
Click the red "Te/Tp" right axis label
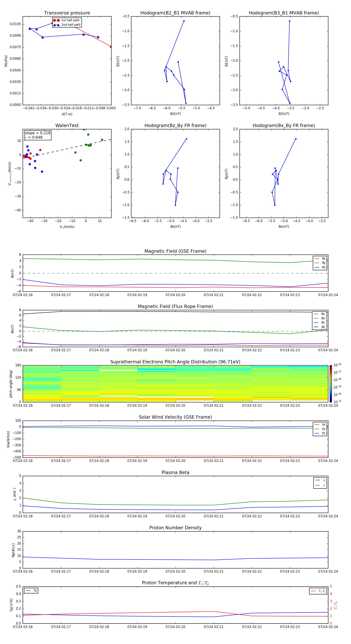click(x=336, y=605)
